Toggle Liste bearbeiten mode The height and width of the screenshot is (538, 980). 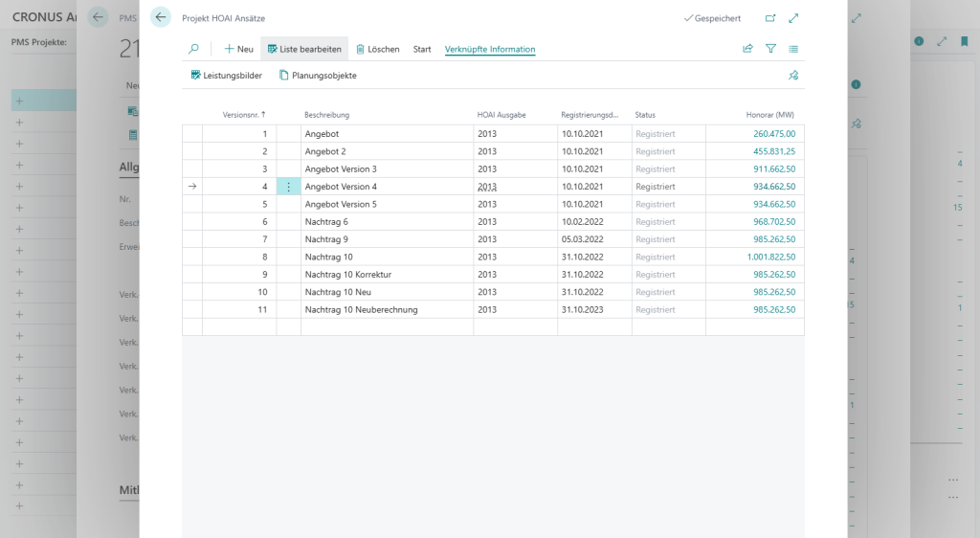point(304,49)
